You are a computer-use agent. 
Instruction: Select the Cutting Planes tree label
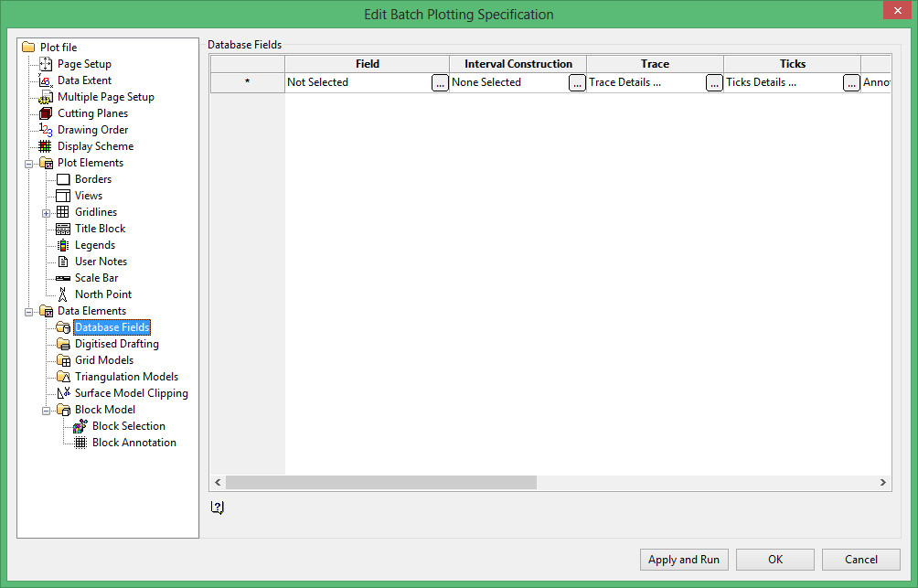coord(92,113)
